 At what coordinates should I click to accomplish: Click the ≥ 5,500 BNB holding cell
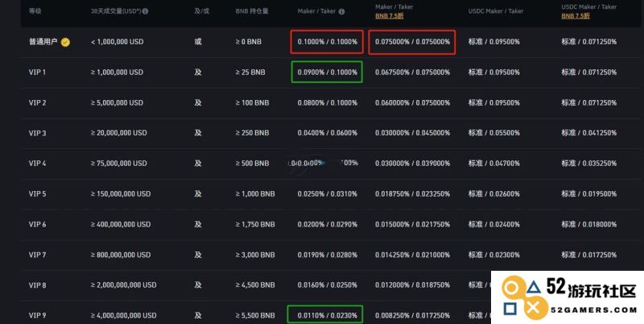255,315
